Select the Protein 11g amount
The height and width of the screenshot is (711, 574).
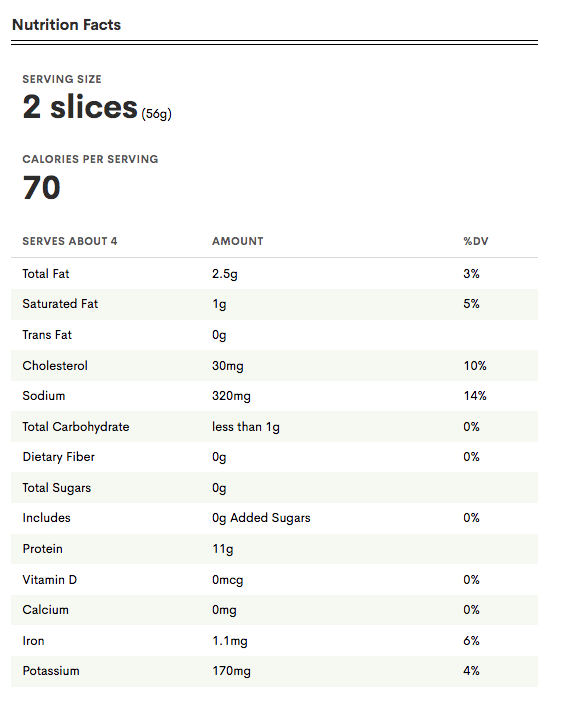click(223, 549)
